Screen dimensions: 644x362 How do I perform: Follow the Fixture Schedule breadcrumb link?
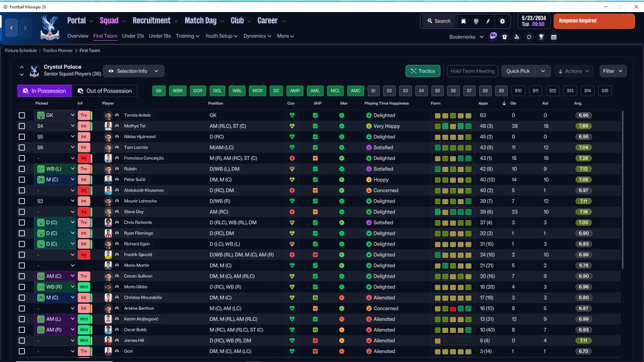[21, 50]
